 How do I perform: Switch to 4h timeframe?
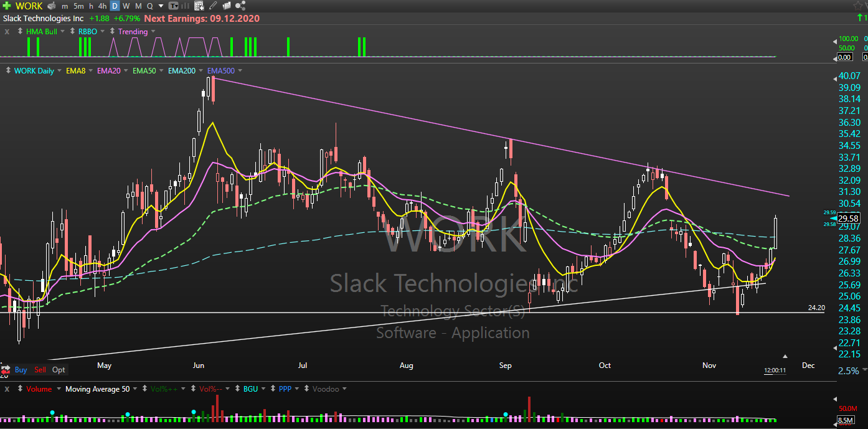pos(103,6)
